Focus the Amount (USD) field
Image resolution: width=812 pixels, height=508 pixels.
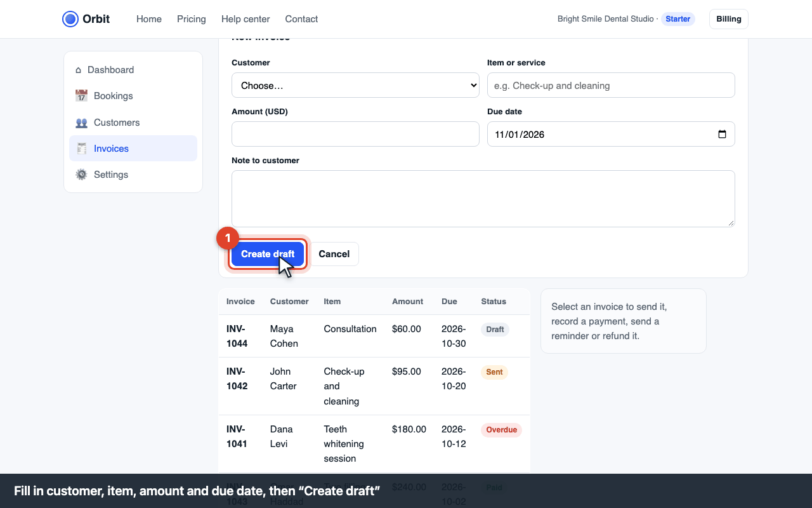pyautogui.click(x=355, y=134)
